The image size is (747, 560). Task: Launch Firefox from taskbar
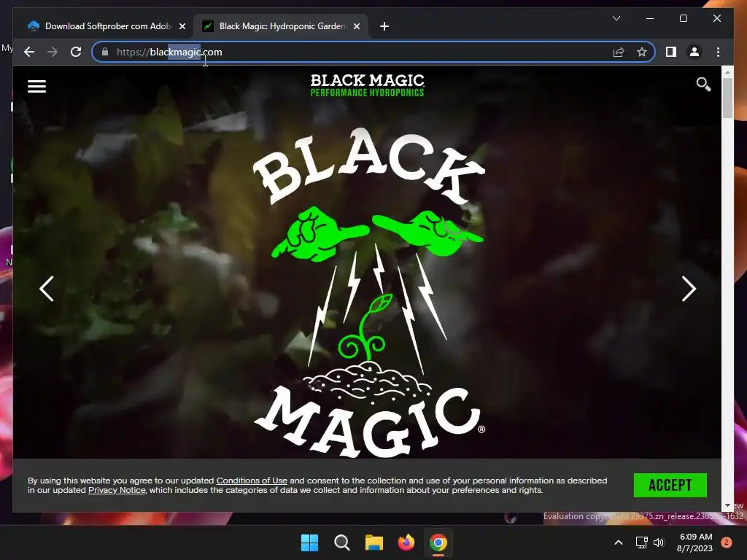click(406, 542)
